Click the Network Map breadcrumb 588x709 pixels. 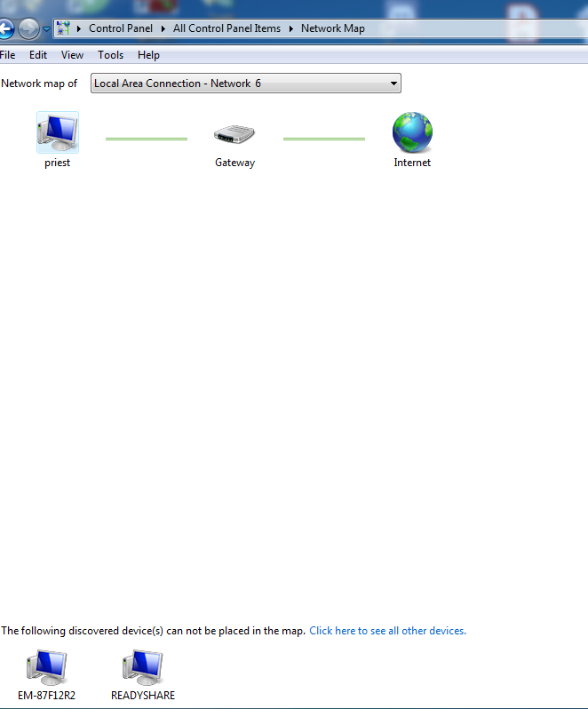pyautogui.click(x=333, y=28)
